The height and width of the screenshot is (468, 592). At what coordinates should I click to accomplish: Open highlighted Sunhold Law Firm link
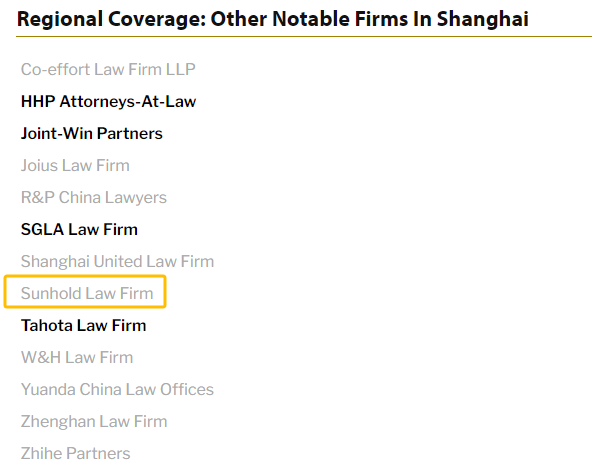pos(87,293)
